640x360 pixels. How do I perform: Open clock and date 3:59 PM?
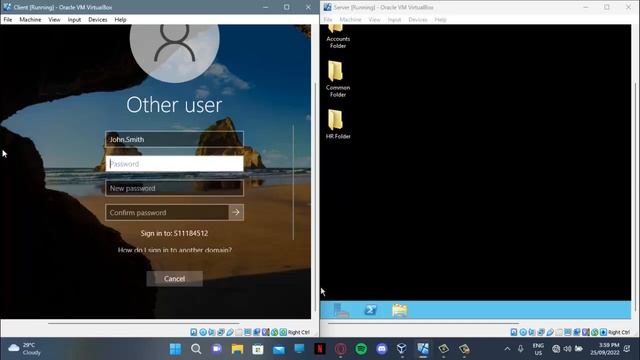pos(605,349)
